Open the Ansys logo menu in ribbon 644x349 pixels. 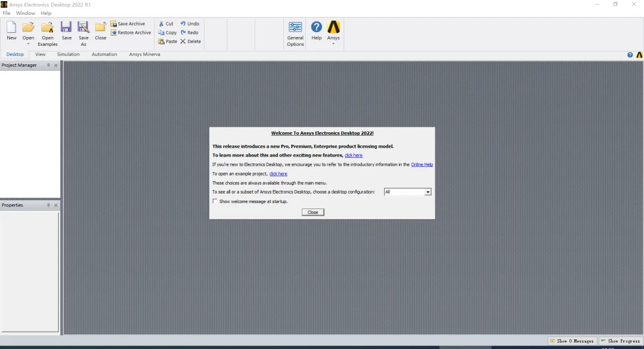(x=333, y=27)
